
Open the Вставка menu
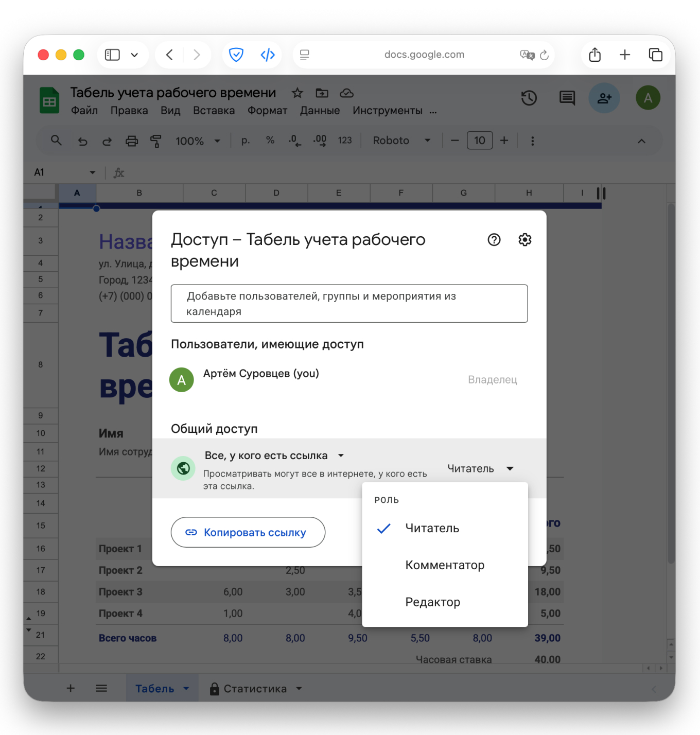click(x=214, y=110)
